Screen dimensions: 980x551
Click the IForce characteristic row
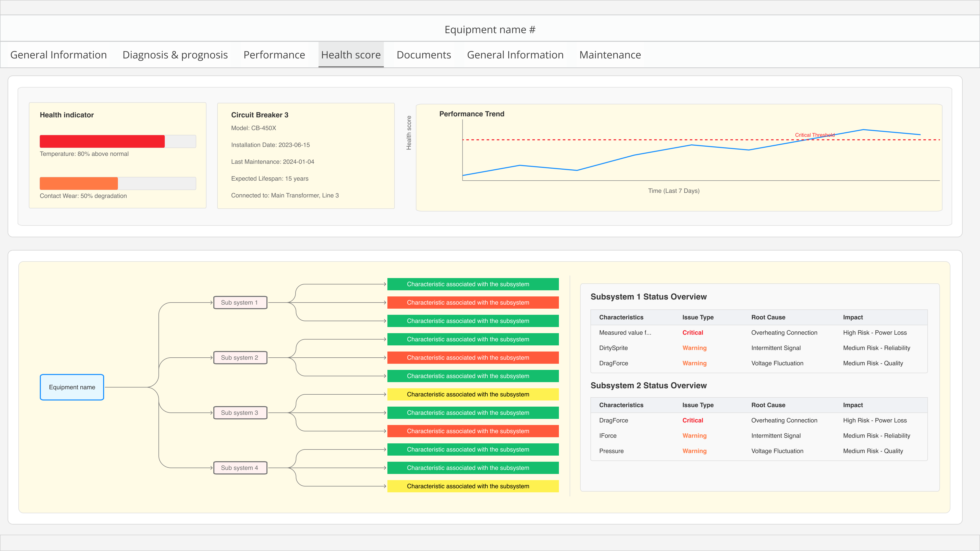pyautogui.click(x=608, y=435)
